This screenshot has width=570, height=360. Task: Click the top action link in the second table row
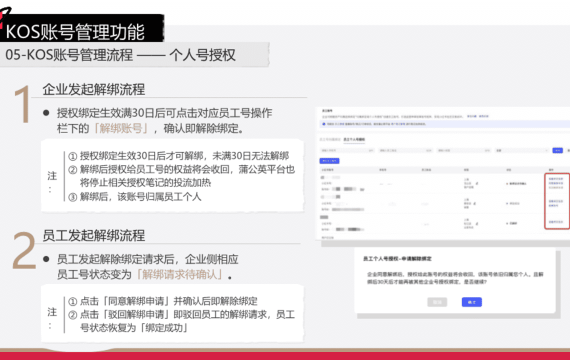click(x=556, y=201)
